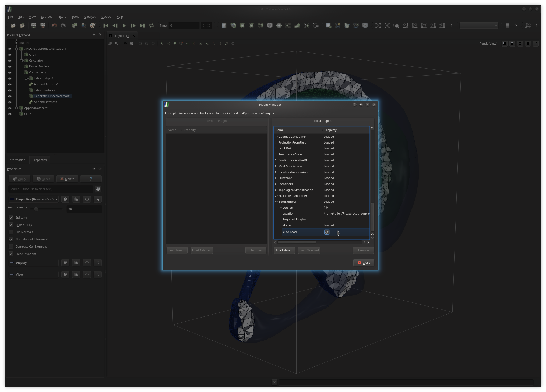Click the Feature Angle slider handle
The width and height of the screenshot is (546, 392).
36,209
